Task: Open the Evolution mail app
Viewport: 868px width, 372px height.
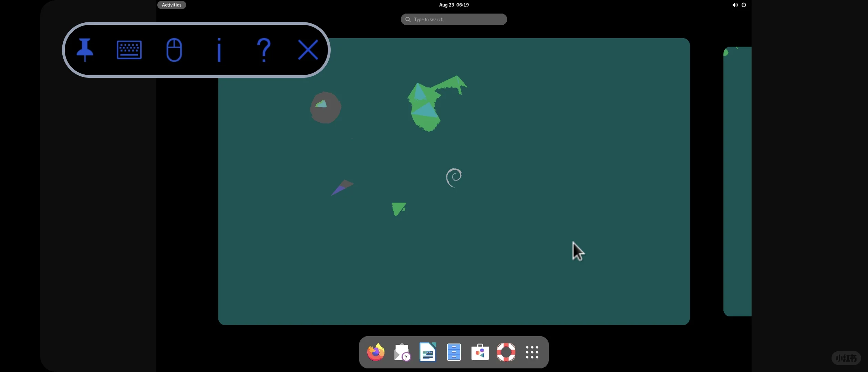Action: coord(402,352)
